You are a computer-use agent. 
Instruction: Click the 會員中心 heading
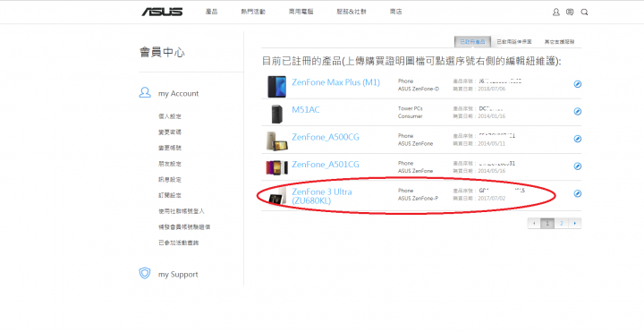162,53
